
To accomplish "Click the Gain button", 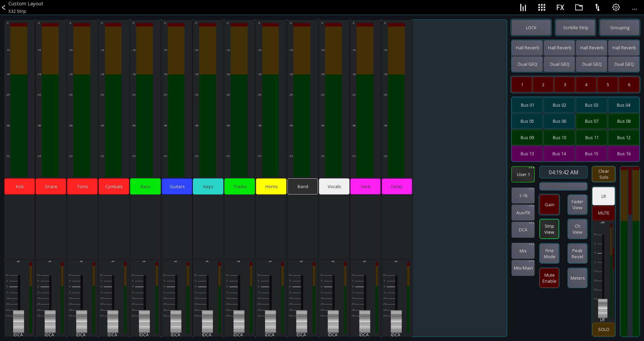I will click(x=549, y=205).
